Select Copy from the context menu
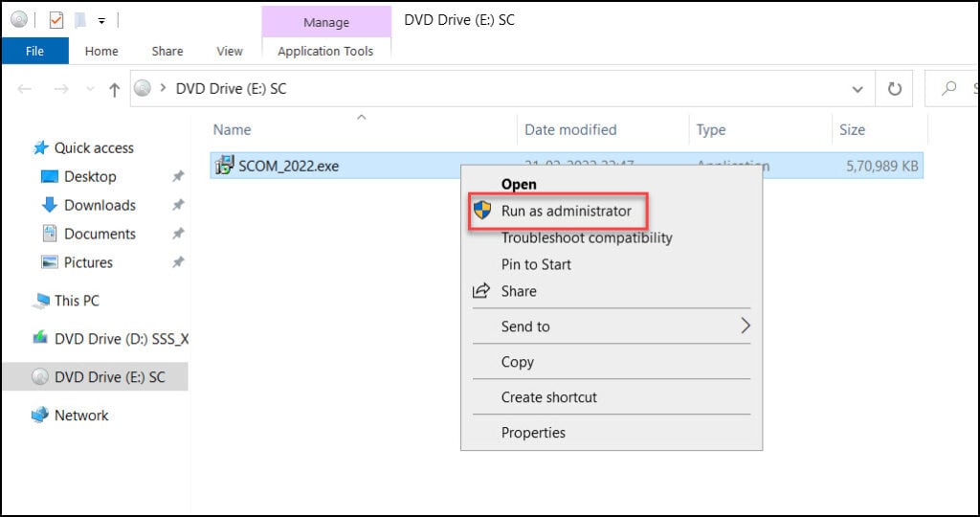Screen dimensions: 980x517 point(518,362)
